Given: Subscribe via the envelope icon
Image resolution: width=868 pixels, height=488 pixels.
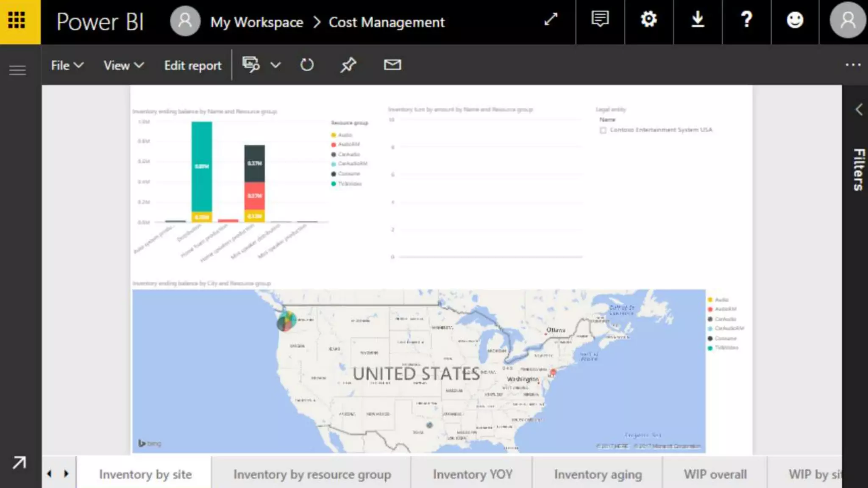Looking at the screenshot, I should 392,65.
